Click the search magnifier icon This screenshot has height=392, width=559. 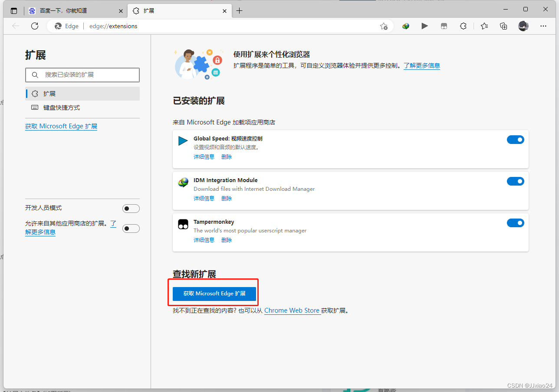point(35,75)
